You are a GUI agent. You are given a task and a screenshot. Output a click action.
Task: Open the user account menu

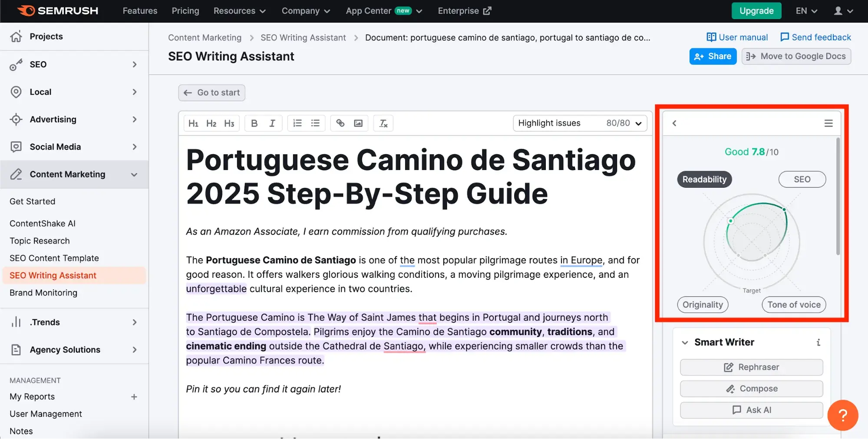[844, 11]
